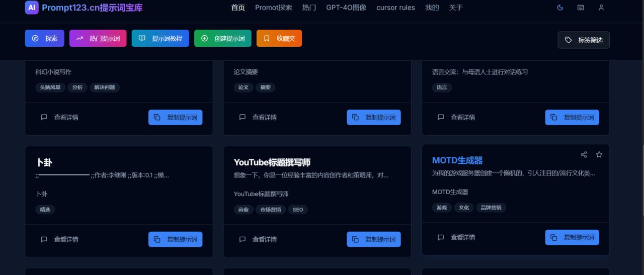644x275 pixels.
Task: Open the 收藏夹 bookmark button
Action: tap(279, 38)
